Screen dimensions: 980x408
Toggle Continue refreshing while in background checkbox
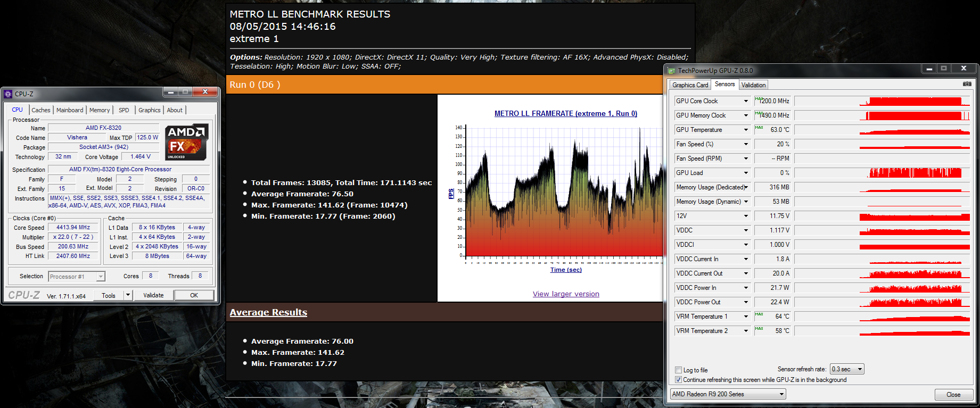point(678,380)
